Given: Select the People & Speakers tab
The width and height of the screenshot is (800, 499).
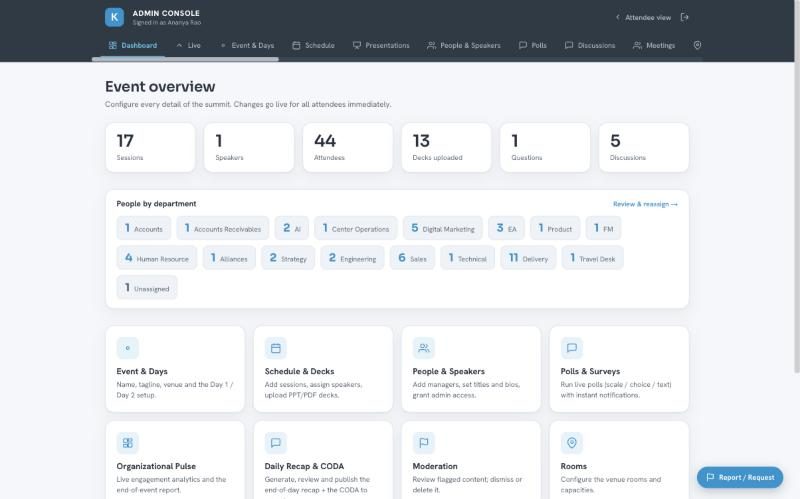Looking at the screenshot, I should (464, 45).
